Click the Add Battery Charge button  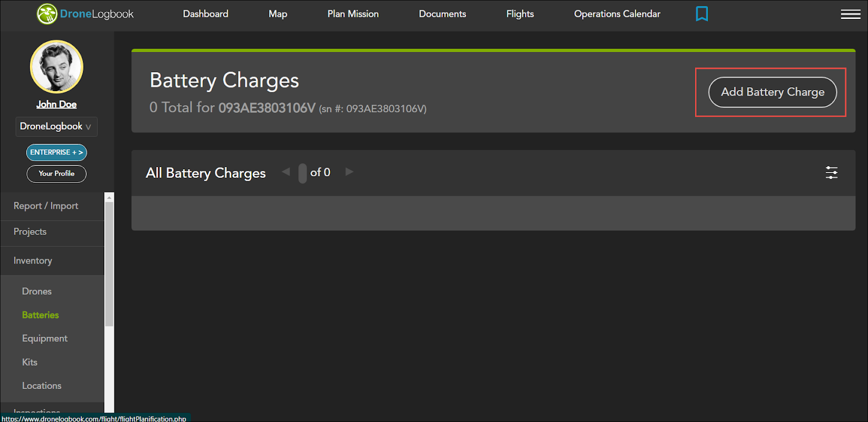(773, 92)
